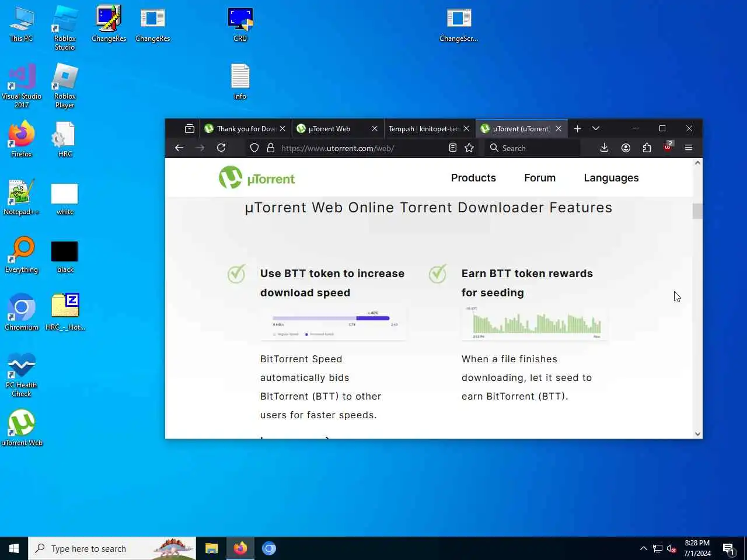The width and height of the screenshot is (747, 560).
Task: Open the Products menu on µTorrent site
Action: 473,178
